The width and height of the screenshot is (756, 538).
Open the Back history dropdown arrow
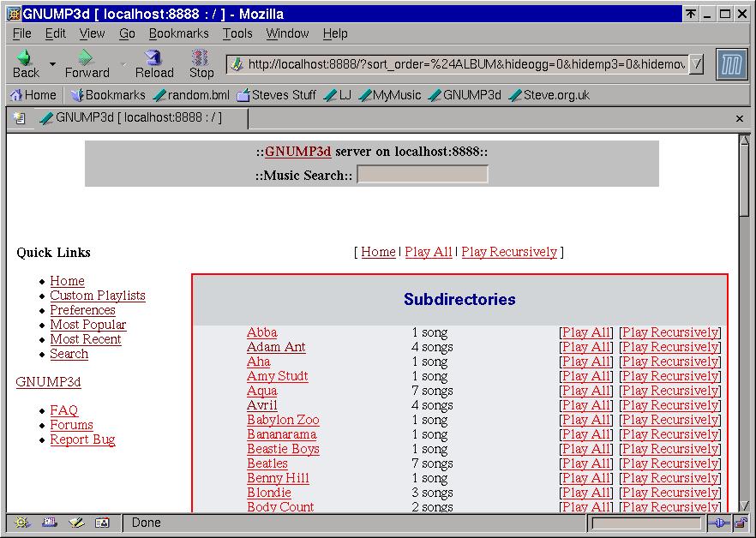52,63
